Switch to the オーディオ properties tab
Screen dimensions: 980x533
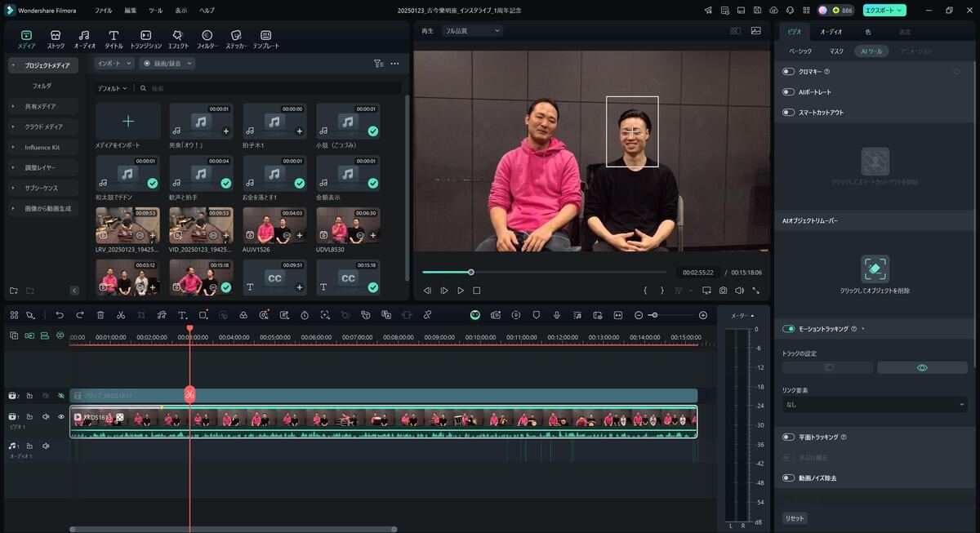831,31
